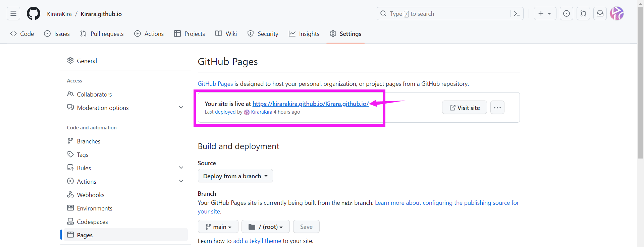Click the Pages browser icon in sidebar
644x247 pixels.
click(x=70, y=235)
